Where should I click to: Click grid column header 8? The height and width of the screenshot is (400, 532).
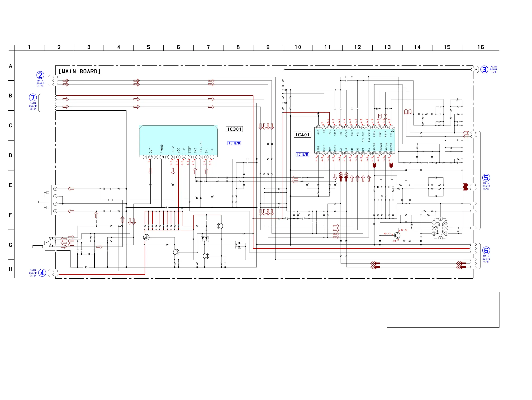click(238, 47)
